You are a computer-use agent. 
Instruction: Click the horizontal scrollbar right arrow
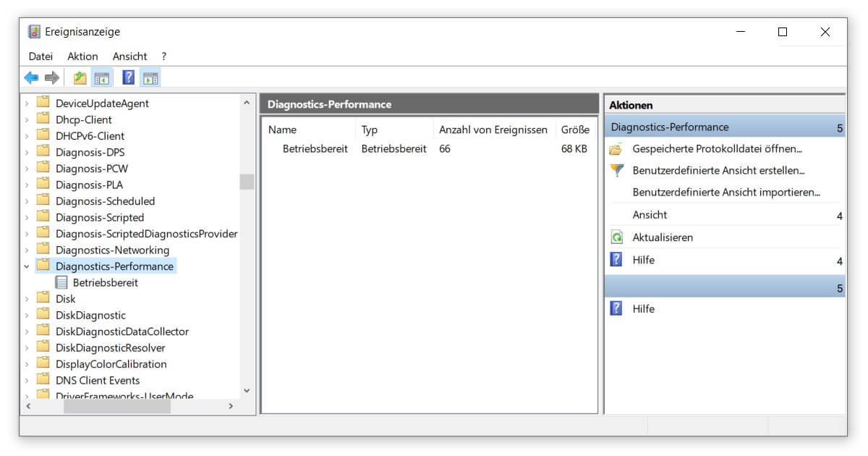(x=231, y=407)
